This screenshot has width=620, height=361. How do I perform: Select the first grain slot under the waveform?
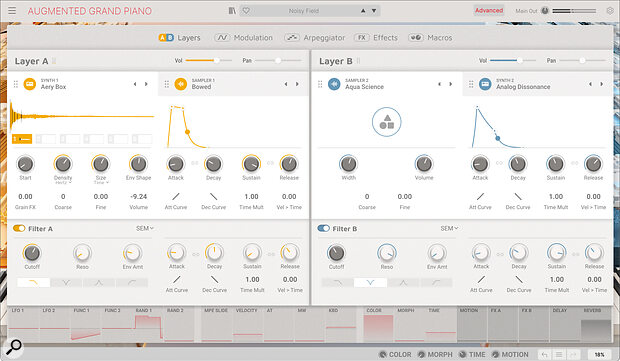click(22, 139)
